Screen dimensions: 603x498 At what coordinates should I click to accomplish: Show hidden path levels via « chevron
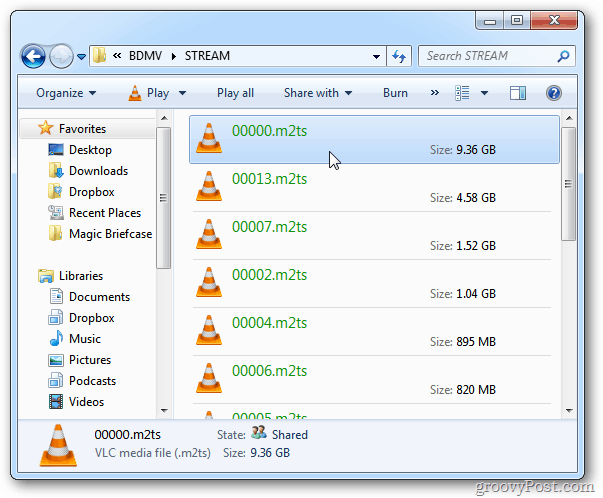[117, 56]
